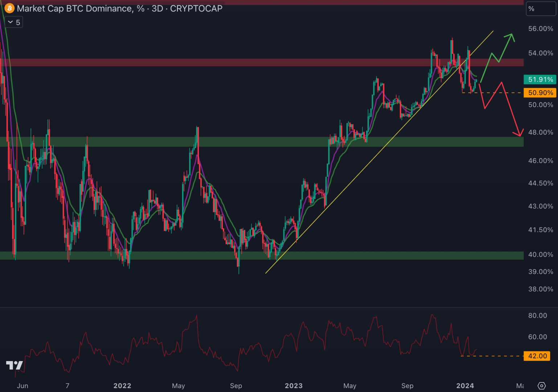Screen dimensions: 558x392
Task: Click the 2024 label on time axis
Action: pos(465,385)
